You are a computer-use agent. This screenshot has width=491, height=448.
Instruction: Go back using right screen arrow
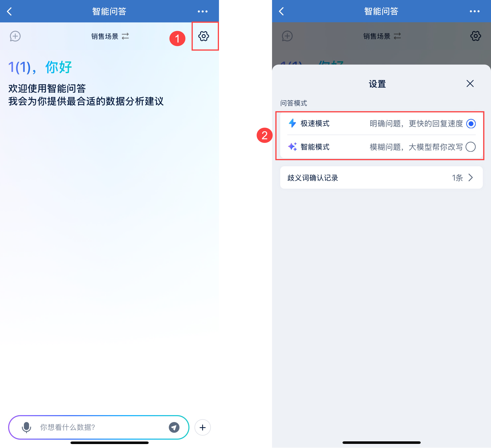281,11
